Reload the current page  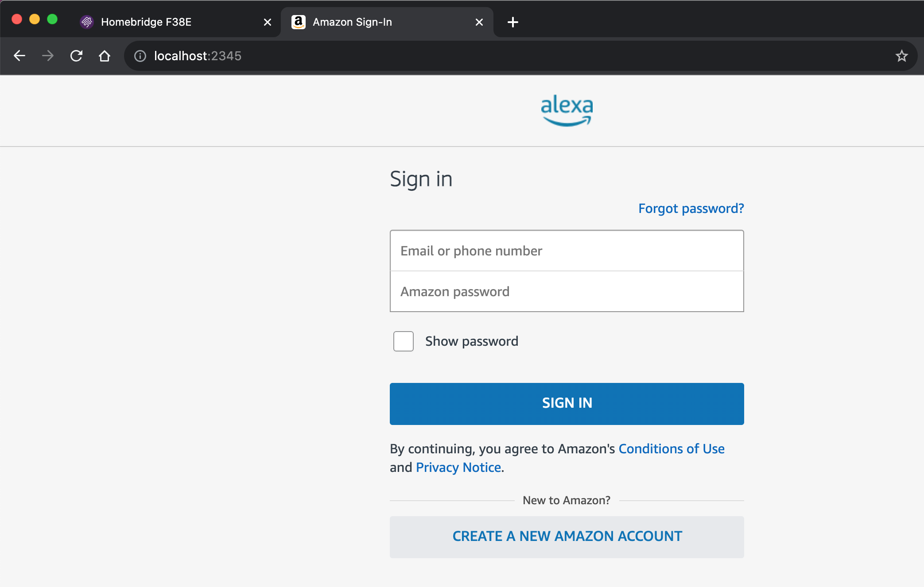point(76,56)
